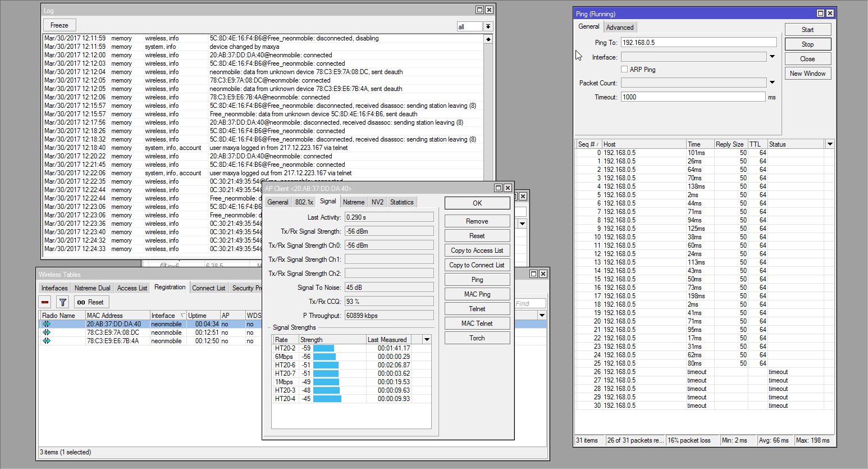Click the Ping To address field
This screenshot has height=469, width=868.
click(x=698, y=42)
